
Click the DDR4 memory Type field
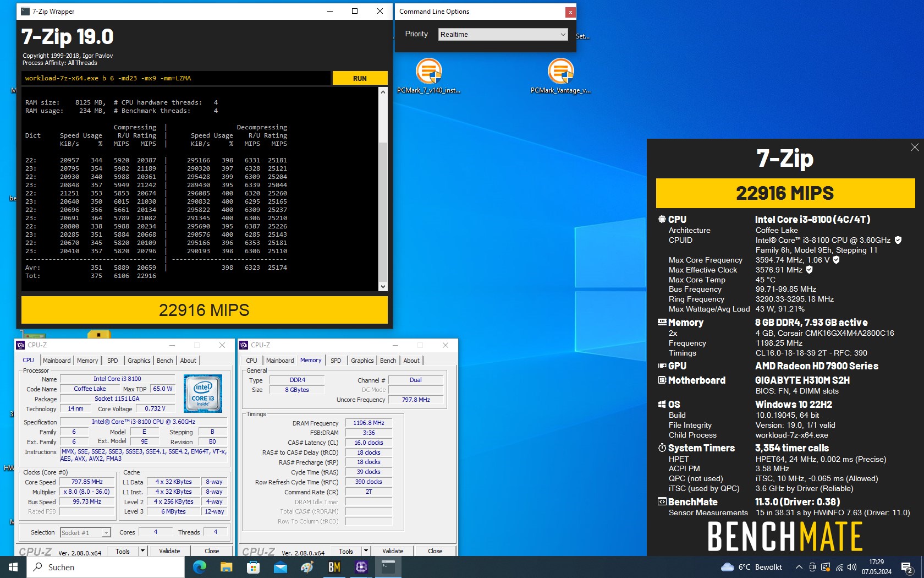[297, 380]
